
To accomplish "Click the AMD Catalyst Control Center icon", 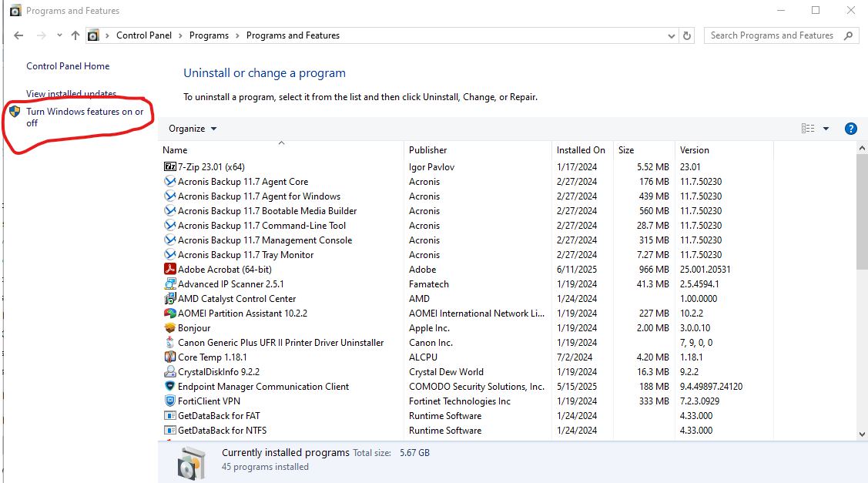I will coord(170,299).
